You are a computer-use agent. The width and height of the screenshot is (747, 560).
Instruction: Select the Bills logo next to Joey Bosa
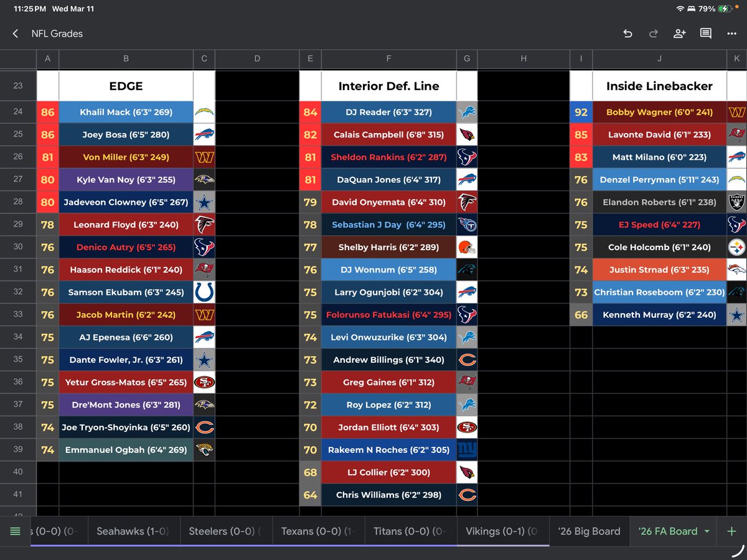coord(204,134)
